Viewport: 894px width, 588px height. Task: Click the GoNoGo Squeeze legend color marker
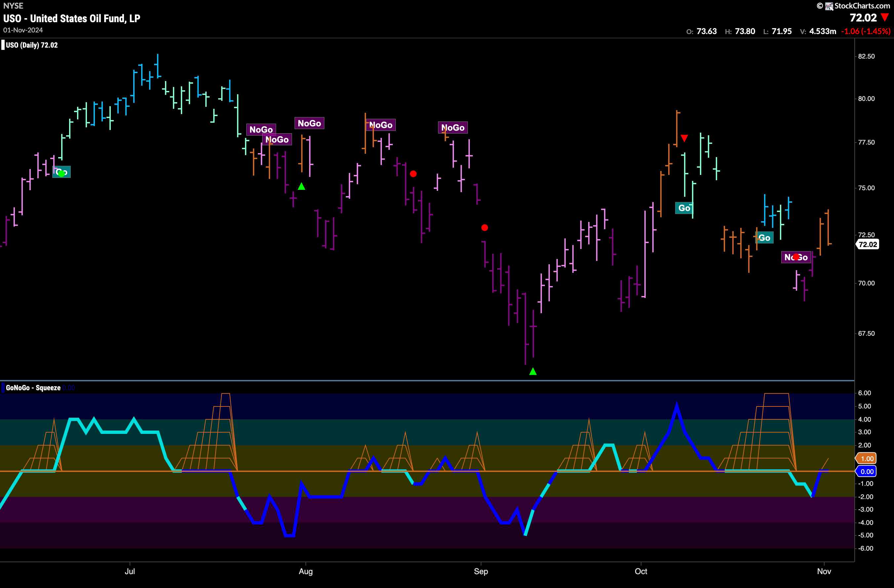3,388
